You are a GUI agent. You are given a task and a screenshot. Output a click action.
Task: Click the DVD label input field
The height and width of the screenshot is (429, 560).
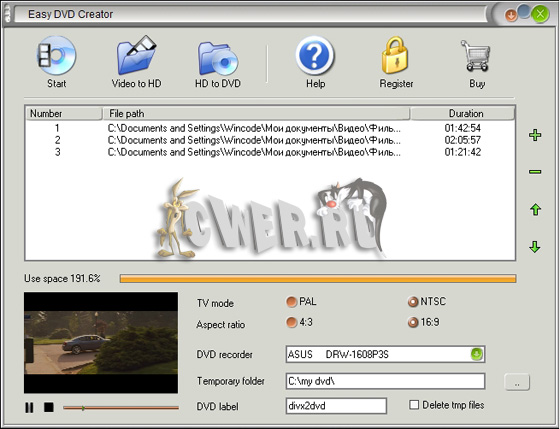336,406
